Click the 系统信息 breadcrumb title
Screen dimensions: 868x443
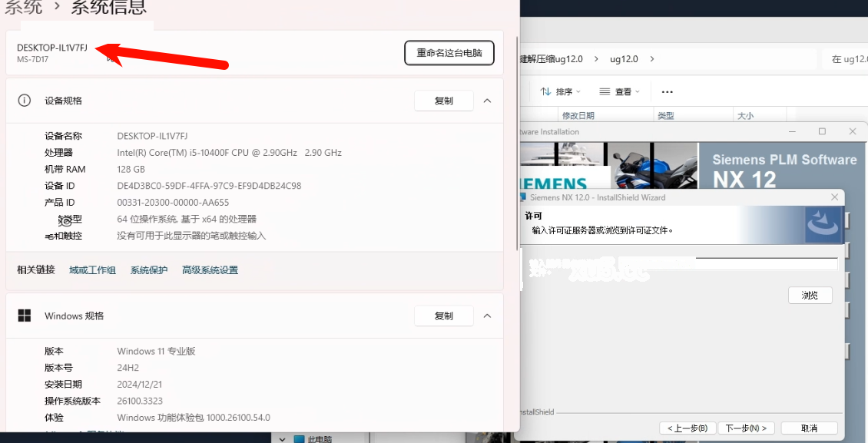click(109, 7)
